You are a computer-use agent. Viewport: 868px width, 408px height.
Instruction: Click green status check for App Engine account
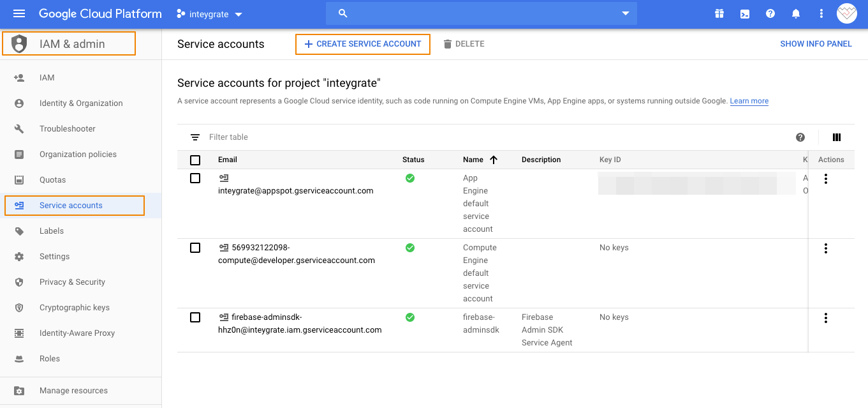tap(410, 178)
